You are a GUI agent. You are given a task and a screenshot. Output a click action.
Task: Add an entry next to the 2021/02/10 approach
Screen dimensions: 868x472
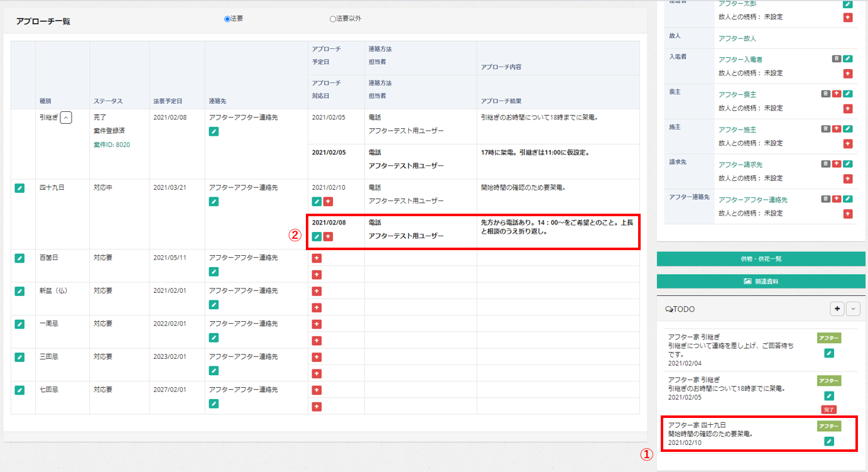pos(328,201)
